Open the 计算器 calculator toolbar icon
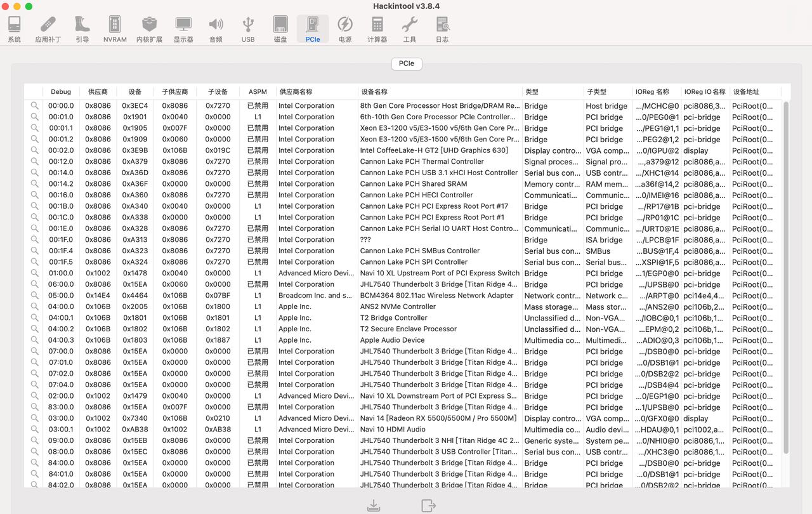Image resolution: width=812 pixels, height=514 pixels. click(x=377, y=29)
